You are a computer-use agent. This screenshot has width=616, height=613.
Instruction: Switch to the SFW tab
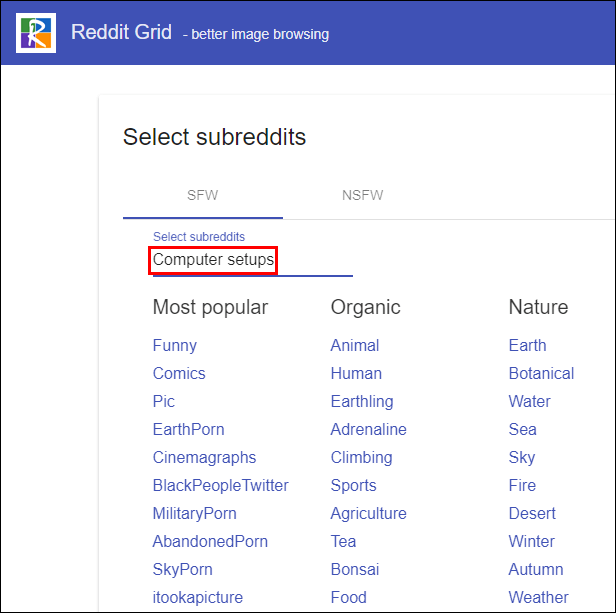point(203,195)
